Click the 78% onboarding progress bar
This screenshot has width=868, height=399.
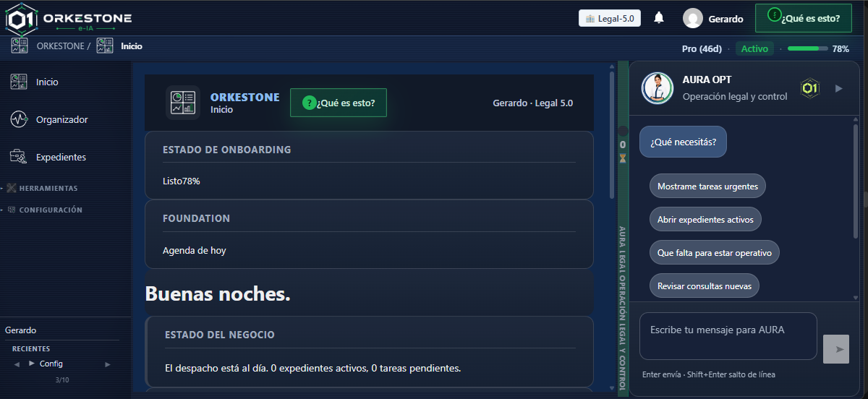pyautogui.click(x=807, y=48)
